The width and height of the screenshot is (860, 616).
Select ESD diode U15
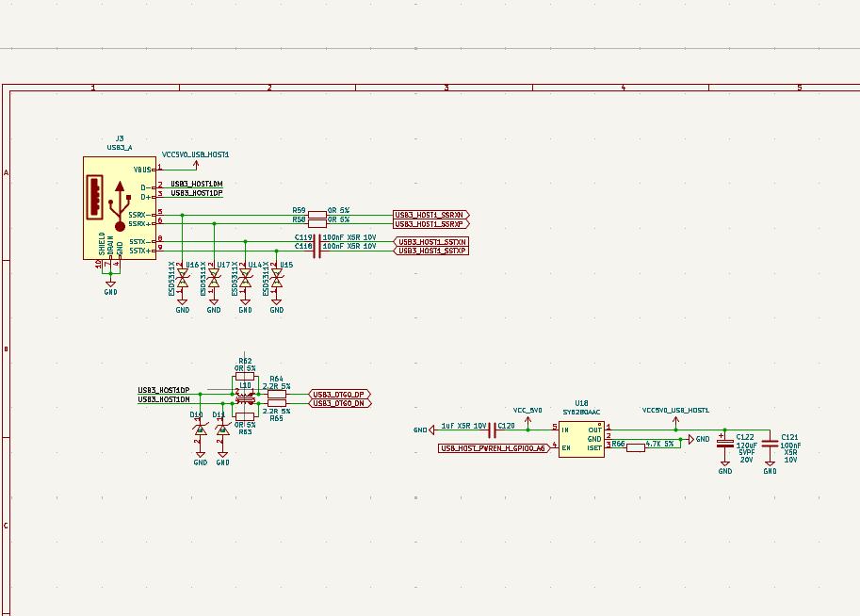point(276,279)
